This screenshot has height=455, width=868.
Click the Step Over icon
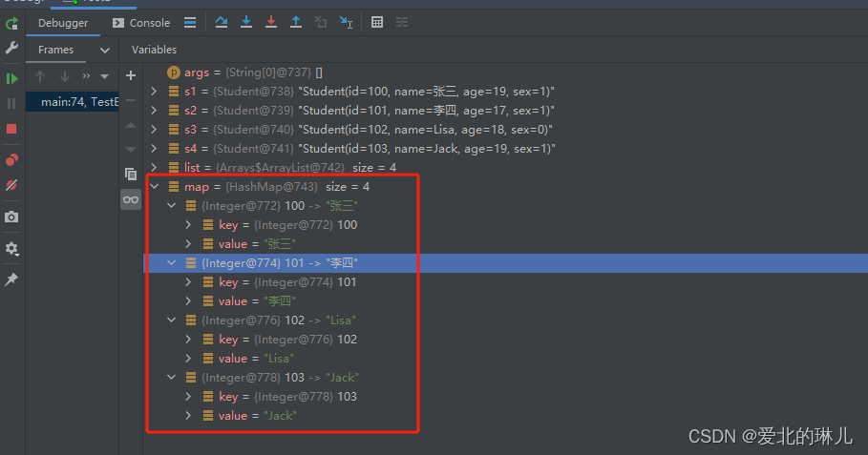point(222,22)
